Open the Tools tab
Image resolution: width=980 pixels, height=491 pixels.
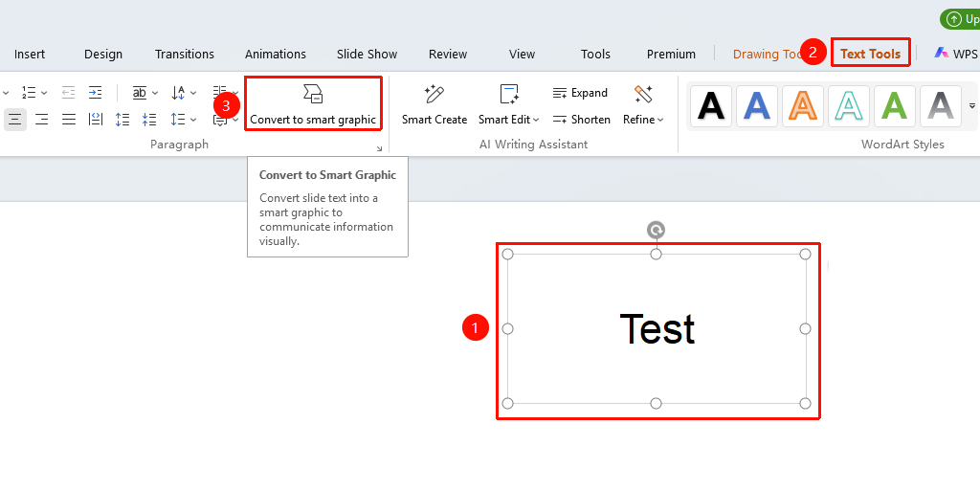595,55
